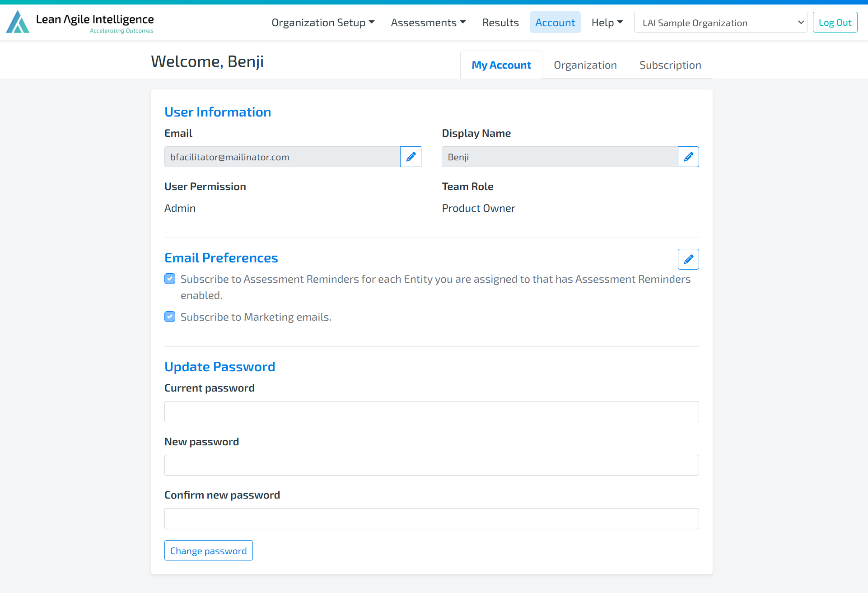Switch to the Subscription tab
The height and width of the screenshot is (593, 868).
point(670,65)
